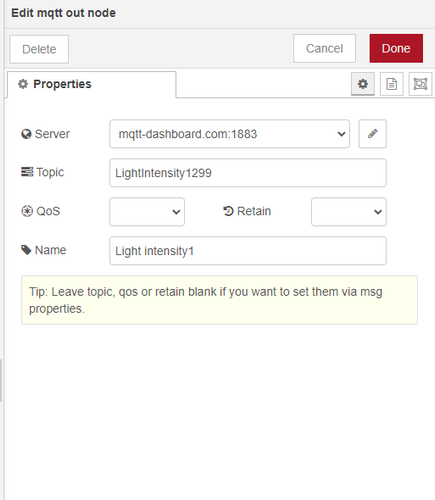The image size is (435, 500).
Task: Click the QoS label icon
Action: pyautogui.click(x=27, y=211)
